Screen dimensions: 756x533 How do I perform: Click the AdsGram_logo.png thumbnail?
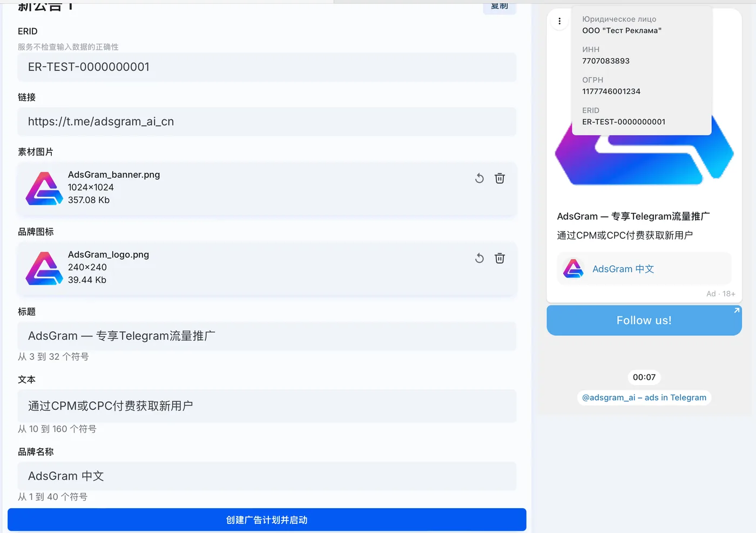pyautogui.click(x=44, y=268)
